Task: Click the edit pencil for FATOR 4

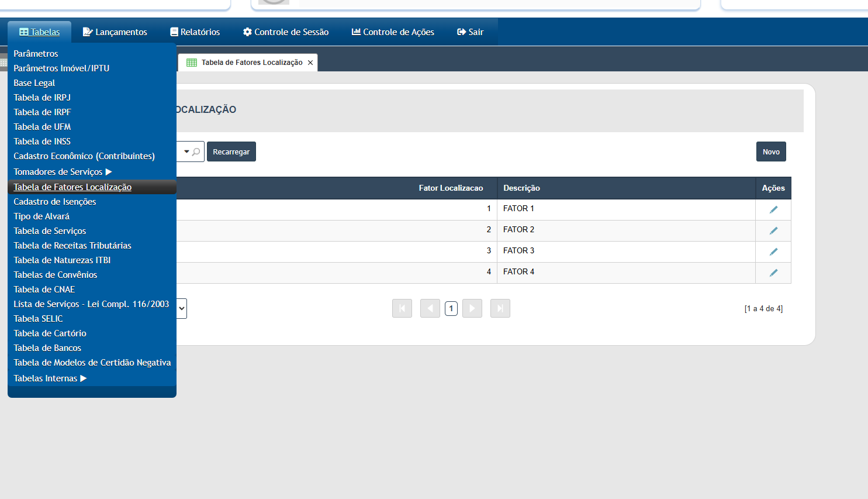Action: coord(773,273)
